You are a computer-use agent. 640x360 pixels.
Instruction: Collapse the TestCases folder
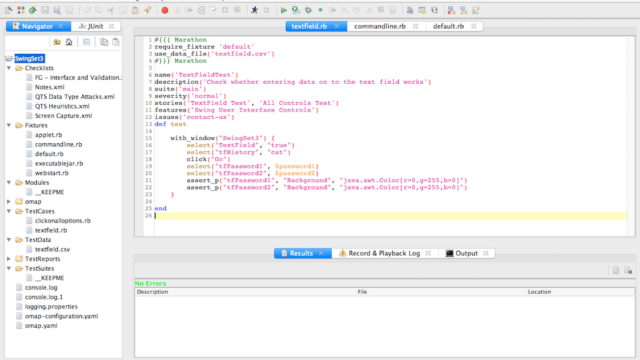pos(9,211)
